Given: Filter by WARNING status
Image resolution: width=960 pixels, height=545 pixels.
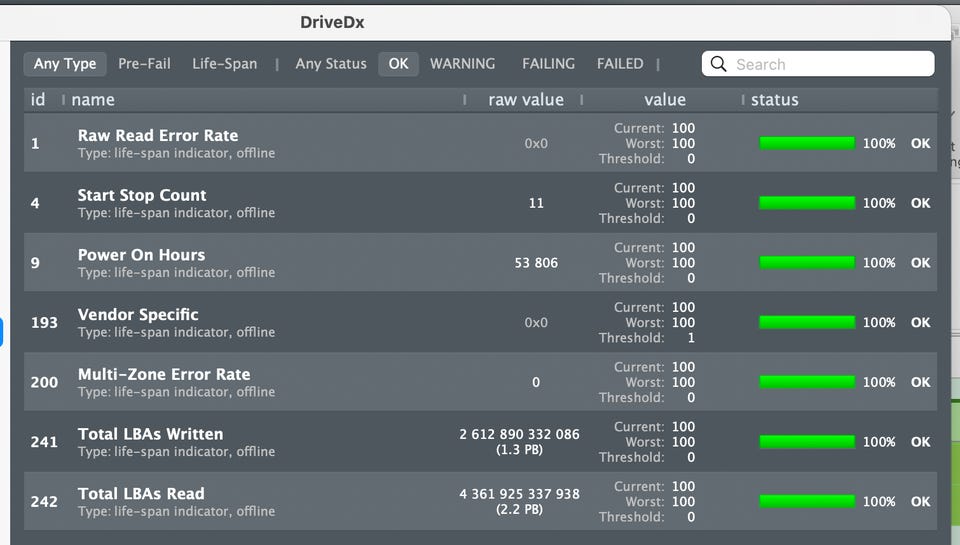Looking at the screenshot, I should click(462, 64).
